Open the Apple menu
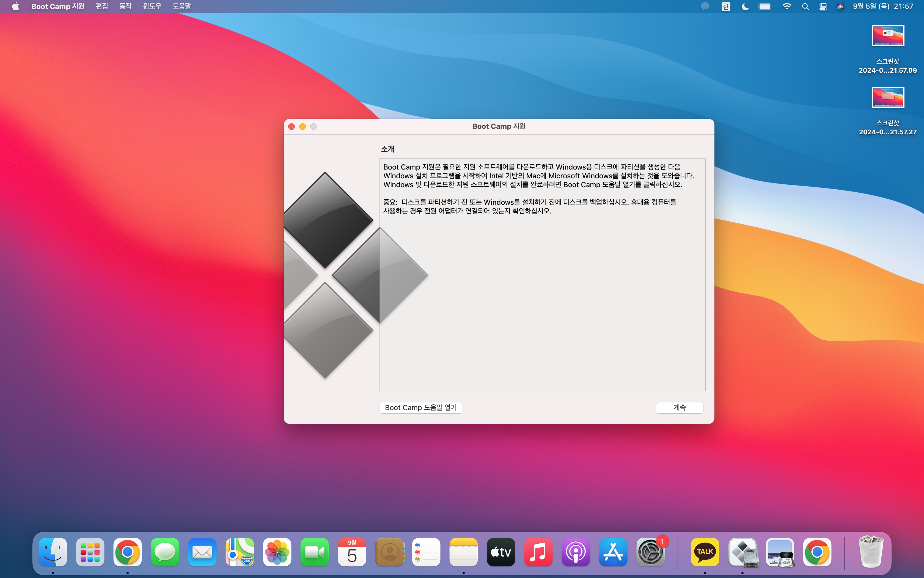The height and width of the screenshot is (578, 924). click(x=16, y=7)
